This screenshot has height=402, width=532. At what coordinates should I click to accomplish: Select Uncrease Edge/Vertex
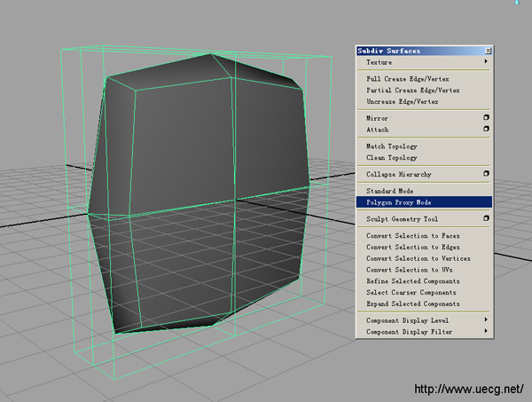tap(424, 101)
